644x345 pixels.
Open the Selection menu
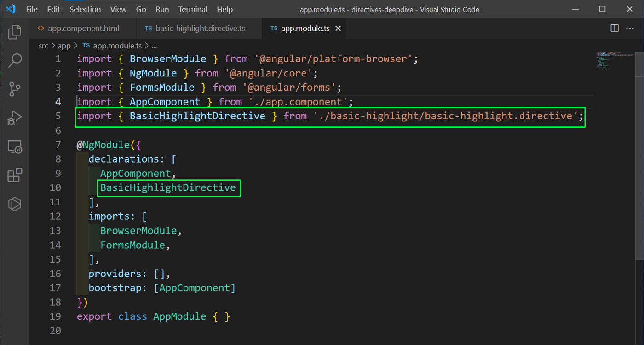point(85,9)
